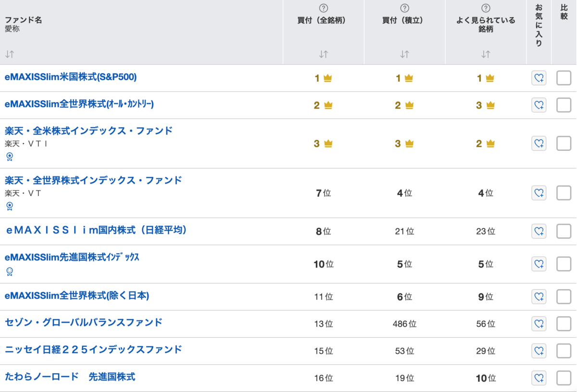Favorite eMAXISSlim米国株式(S&P500) heart icon
577x392 pixels.
click(x=539, y=78)
